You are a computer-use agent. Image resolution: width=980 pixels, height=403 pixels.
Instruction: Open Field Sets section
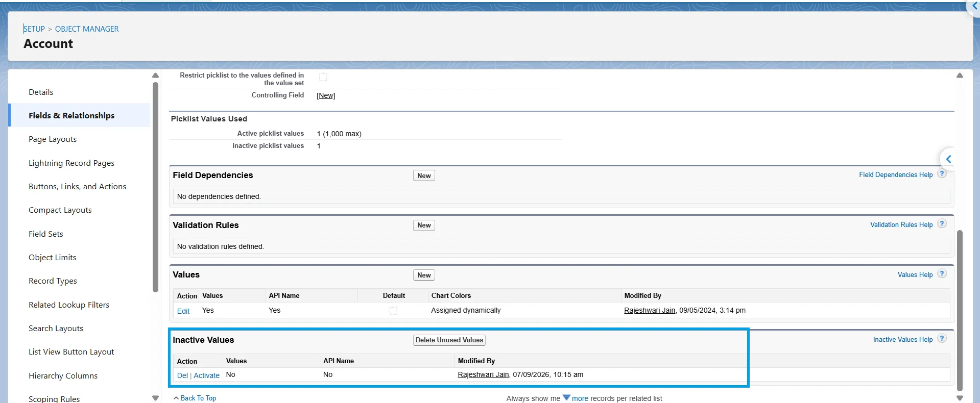point(46,234)
